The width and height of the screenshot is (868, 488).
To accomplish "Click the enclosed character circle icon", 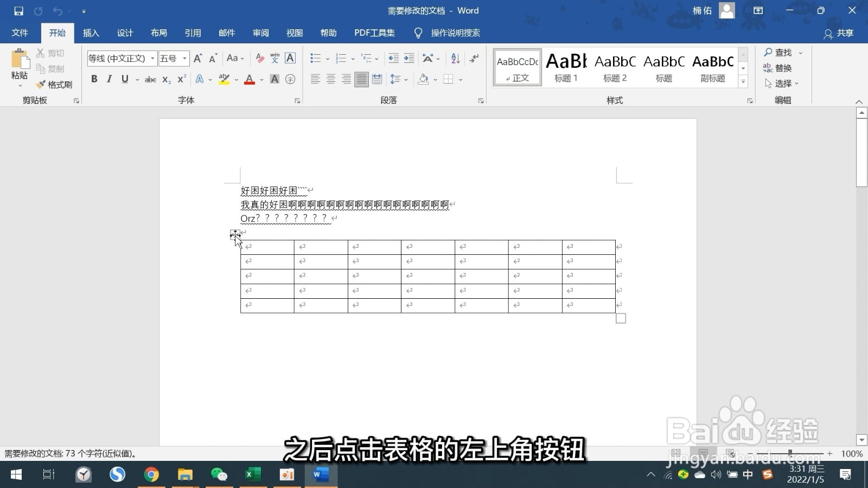I will point(290,79).
